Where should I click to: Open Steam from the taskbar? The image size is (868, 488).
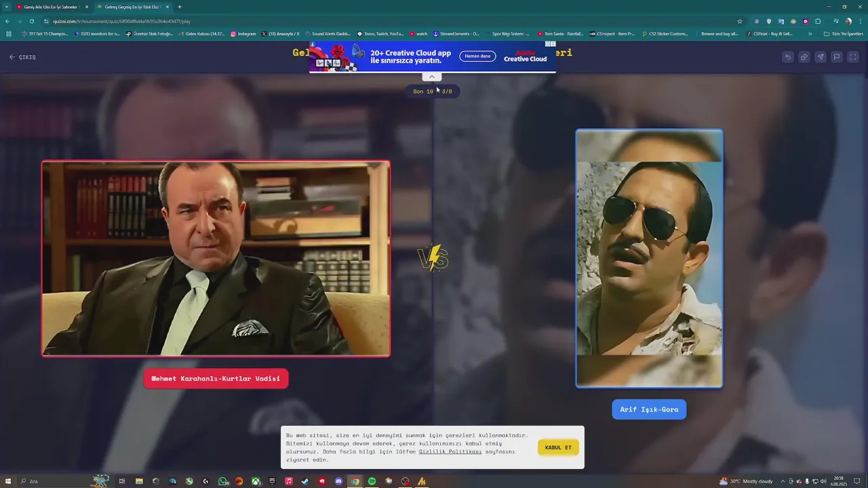coord(305,481)
